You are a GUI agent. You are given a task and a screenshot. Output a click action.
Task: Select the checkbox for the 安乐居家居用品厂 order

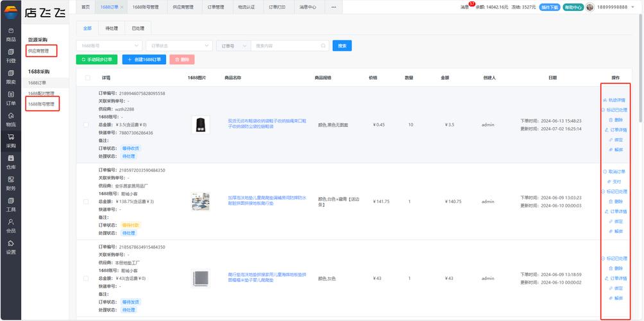click(87, 202)
